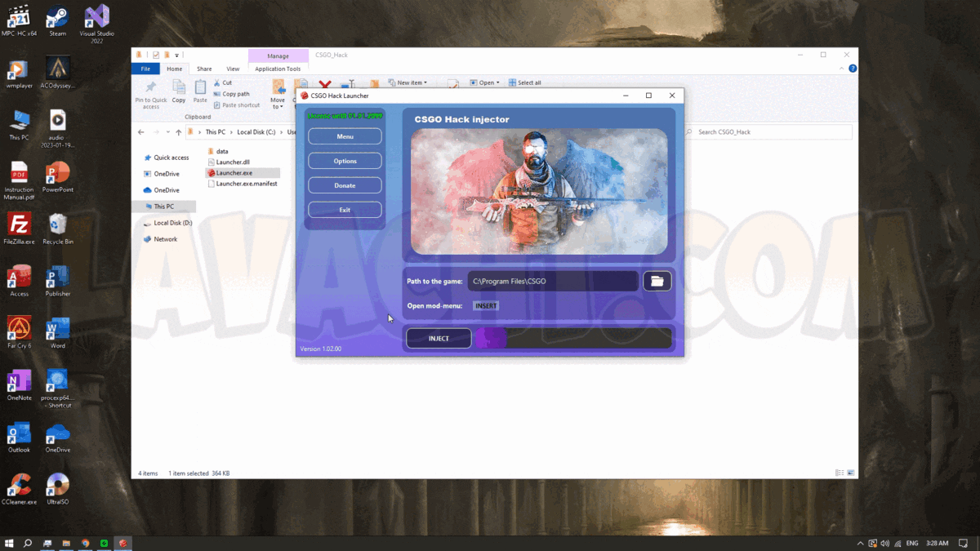Image resolution: width=980 pixels, height=551 pixels.
Task: Select the This PC desktop icon
Action: 19,126
